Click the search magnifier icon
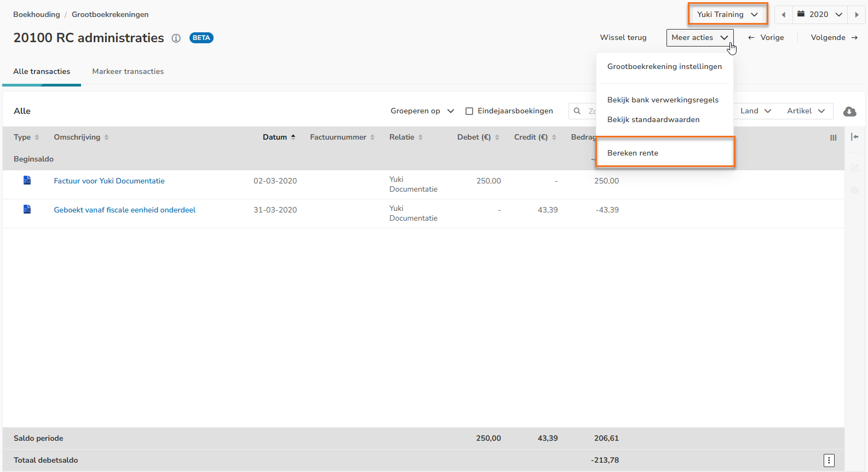This screenshot has width=868, height=472. click(x=577, y=111)
